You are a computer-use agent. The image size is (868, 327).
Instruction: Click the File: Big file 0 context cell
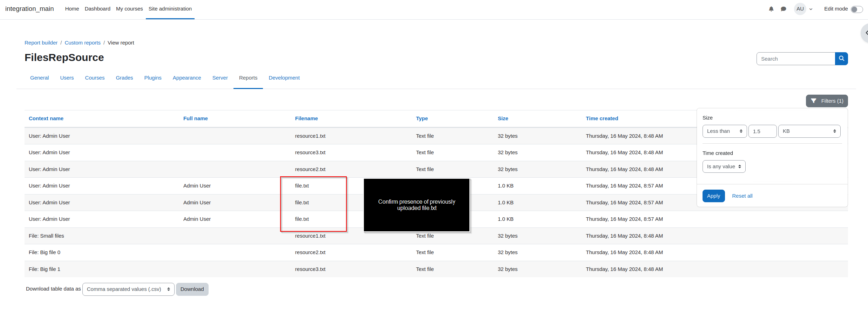click(x=45, y=252)
